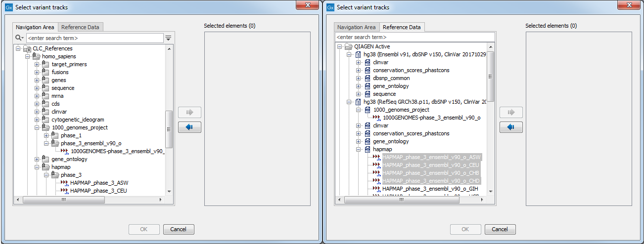Focus the search term field in right dialog

[414, 37]
